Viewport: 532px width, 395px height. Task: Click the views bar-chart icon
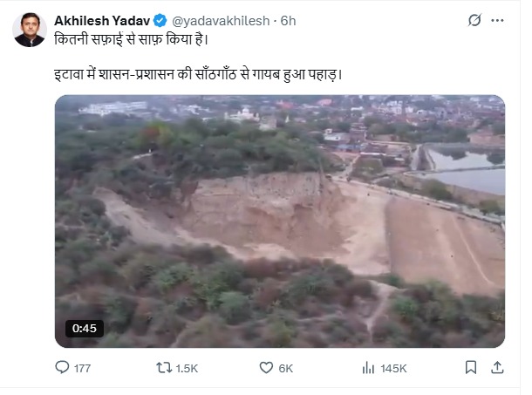pyautogui.click(x=368, y=368)
